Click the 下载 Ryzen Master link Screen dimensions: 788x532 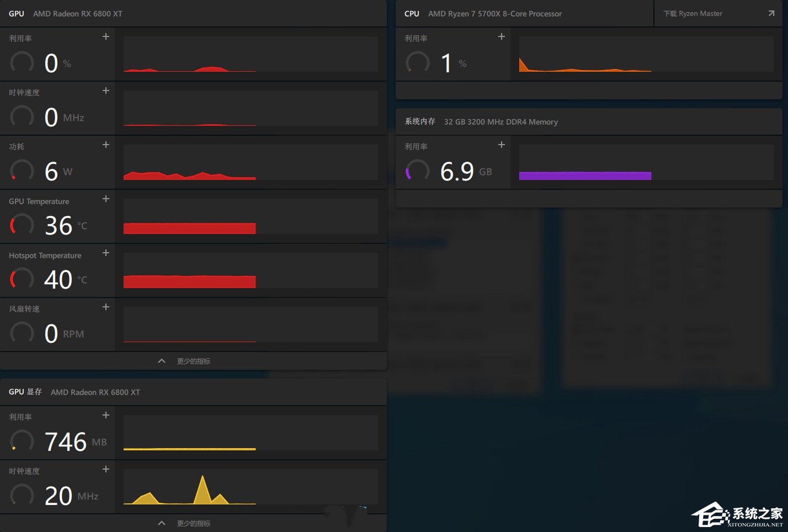pyautogui.click(x=693, y=13)
